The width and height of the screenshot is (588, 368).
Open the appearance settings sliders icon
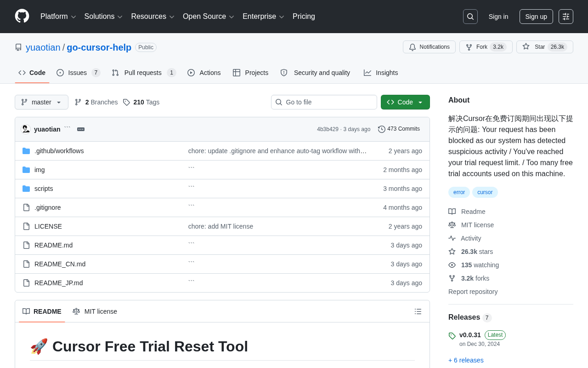click(x=566, y=17)
